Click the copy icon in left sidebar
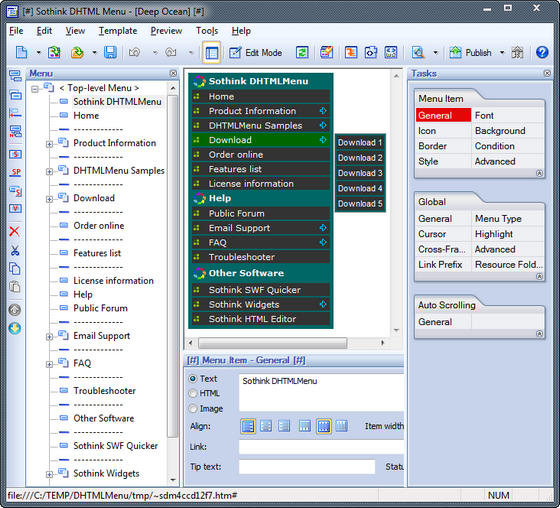 click(x=15, y=269)
